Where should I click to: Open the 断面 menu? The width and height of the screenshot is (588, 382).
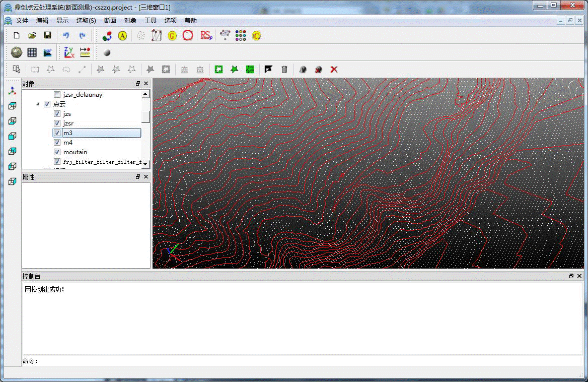(110, 21)
